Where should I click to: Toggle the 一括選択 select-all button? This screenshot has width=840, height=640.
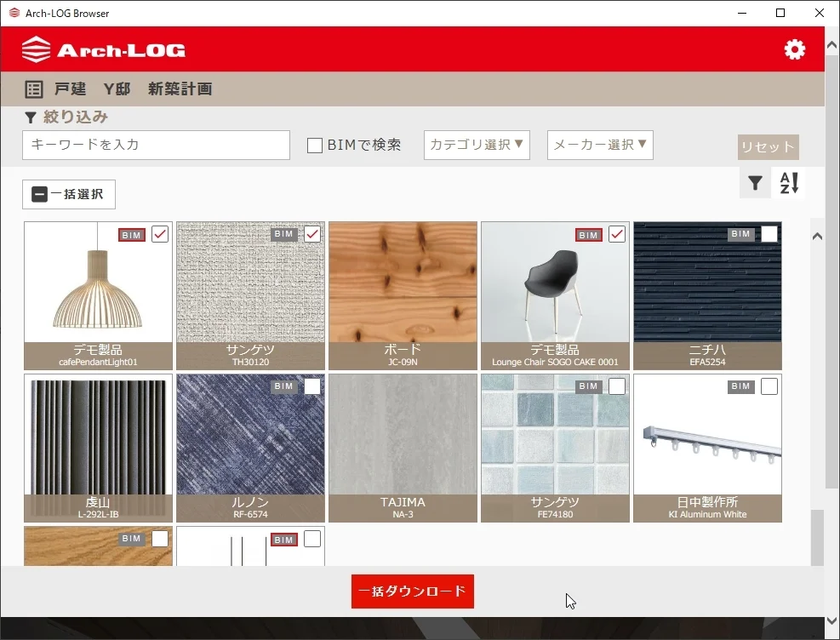tap(69, 194)
